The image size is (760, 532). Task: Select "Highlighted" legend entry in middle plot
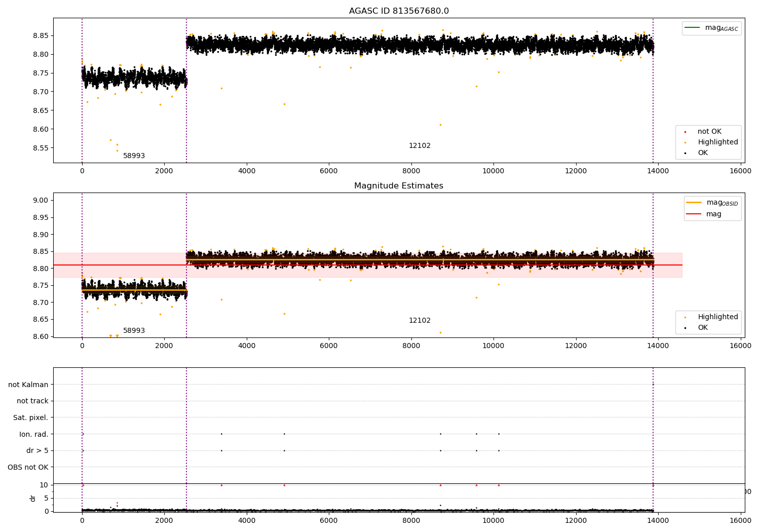[711, 317]
